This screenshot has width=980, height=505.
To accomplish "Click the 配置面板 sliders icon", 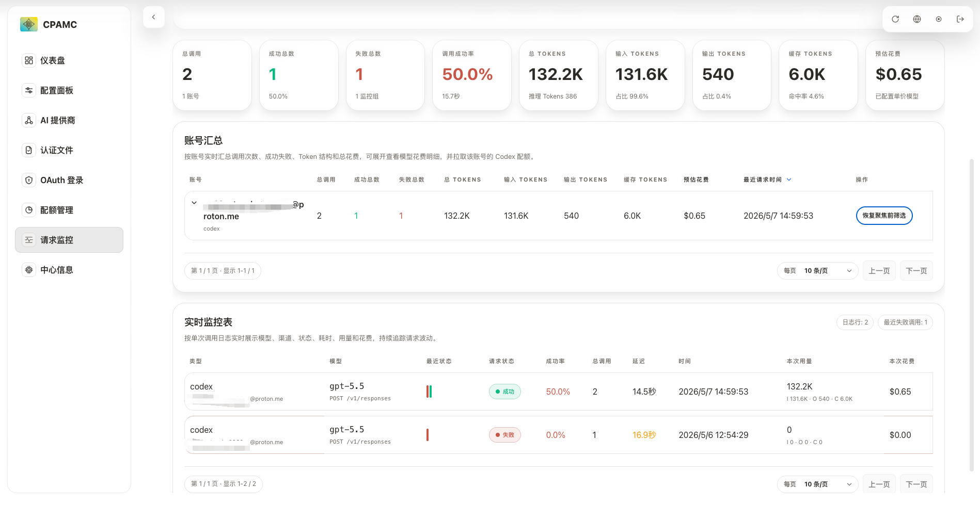I will pos(29,90).
